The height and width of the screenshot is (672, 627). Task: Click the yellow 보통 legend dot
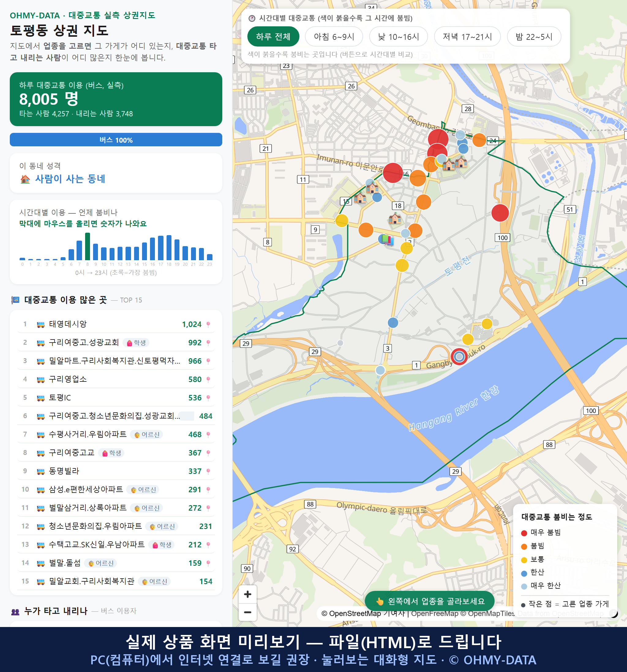[524, 560]
